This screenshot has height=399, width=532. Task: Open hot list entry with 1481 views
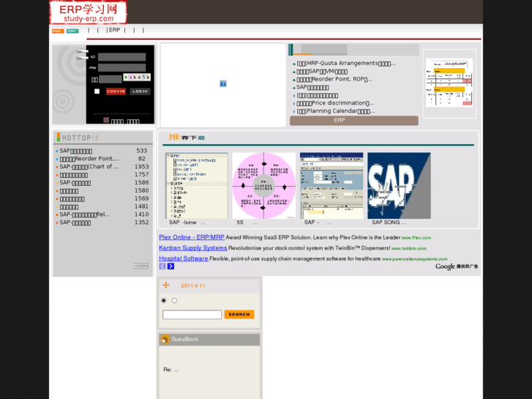[x=69, y=206]
